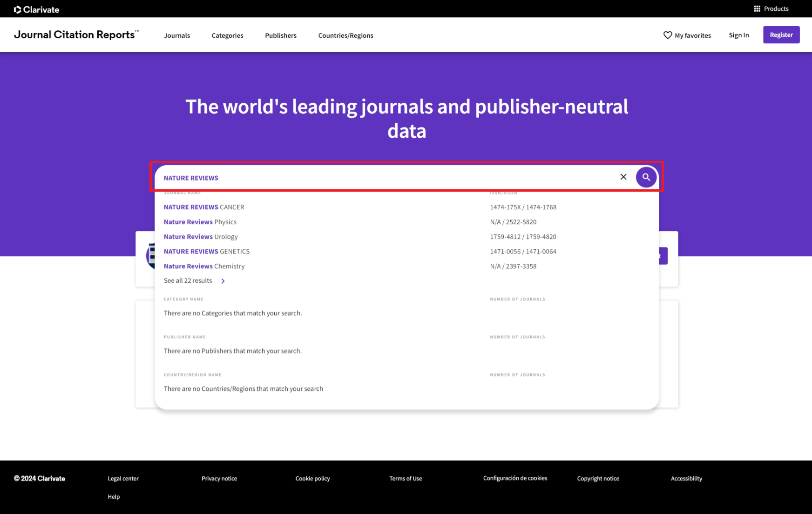Open Copyright notice footer link

click(598, 479)
